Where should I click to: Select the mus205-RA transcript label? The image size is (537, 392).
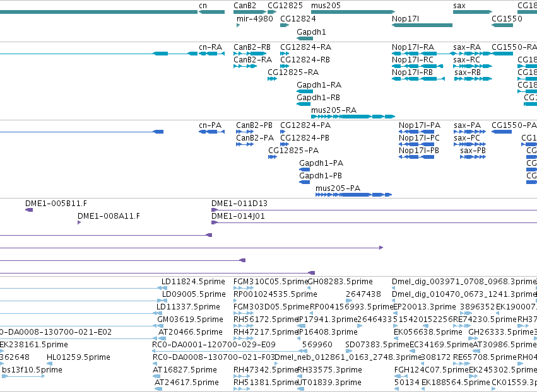[334, 110]
